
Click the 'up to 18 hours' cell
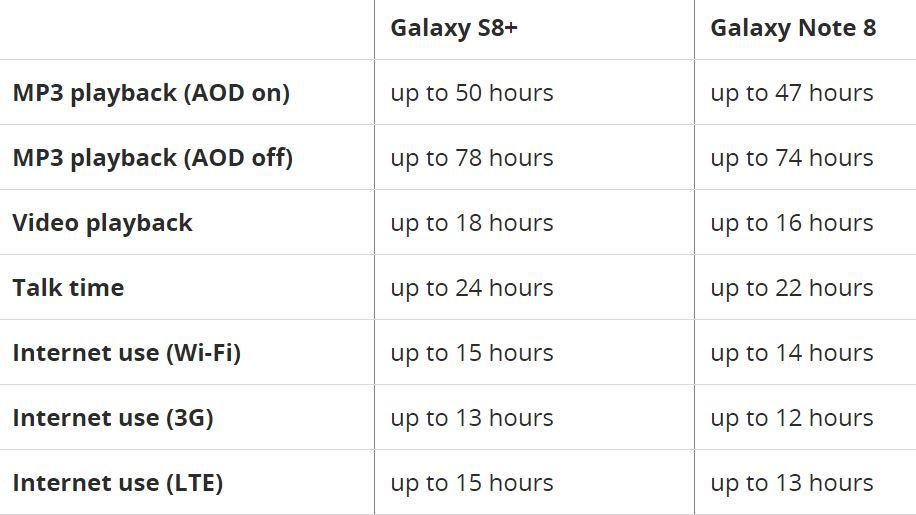pos(471,223)
